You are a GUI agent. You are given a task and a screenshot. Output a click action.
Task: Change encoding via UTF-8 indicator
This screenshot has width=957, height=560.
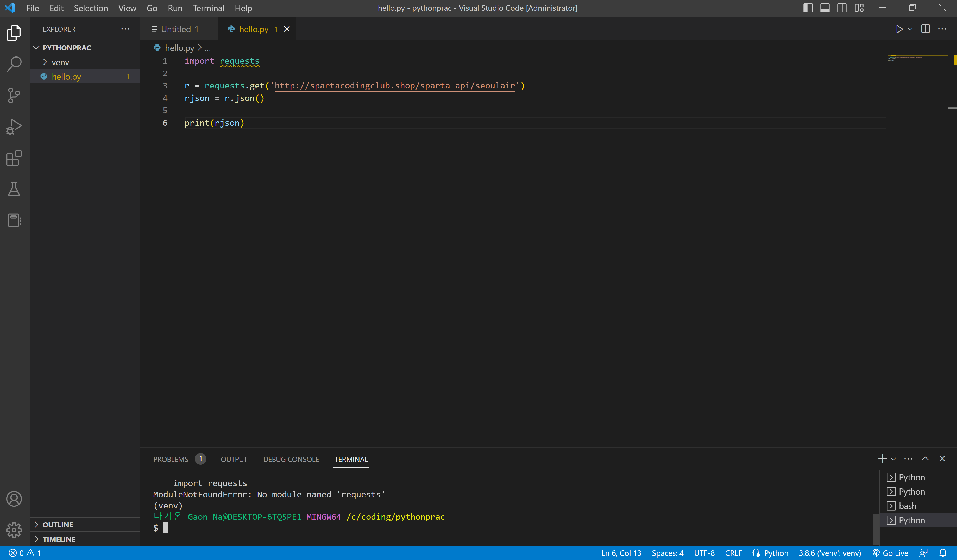(x=704, y=553)
